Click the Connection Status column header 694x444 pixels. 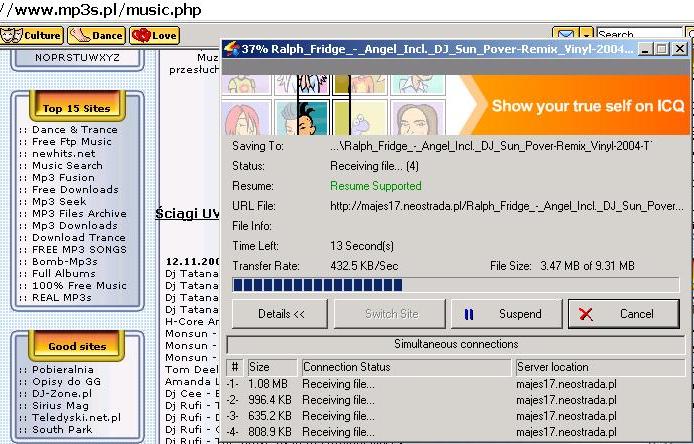point(406,367)
